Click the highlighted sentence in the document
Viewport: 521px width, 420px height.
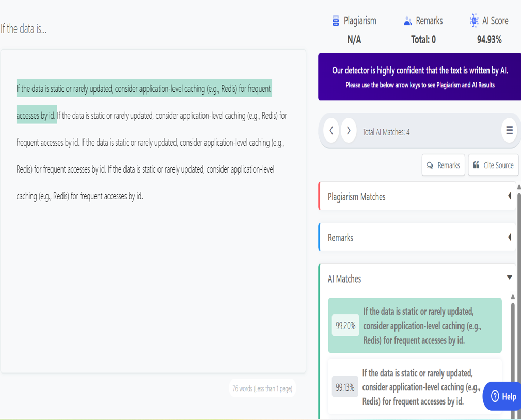pyautogui.click(x=144, y=89)
